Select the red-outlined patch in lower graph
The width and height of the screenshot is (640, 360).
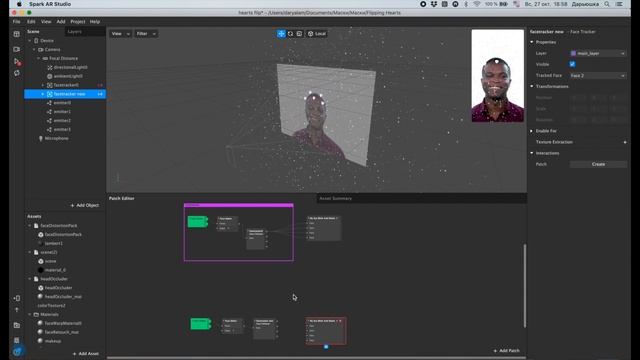pos(326,331)
